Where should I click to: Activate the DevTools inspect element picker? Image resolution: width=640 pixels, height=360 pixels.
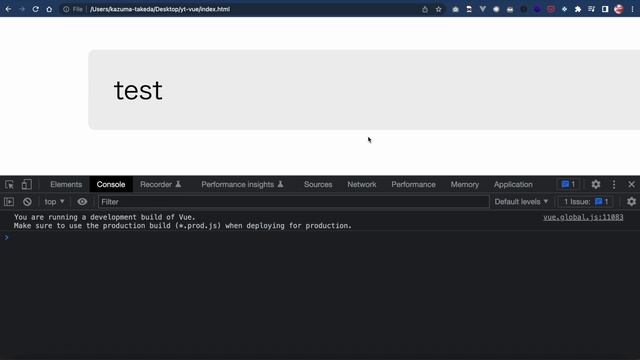click(x=9, y=184)
